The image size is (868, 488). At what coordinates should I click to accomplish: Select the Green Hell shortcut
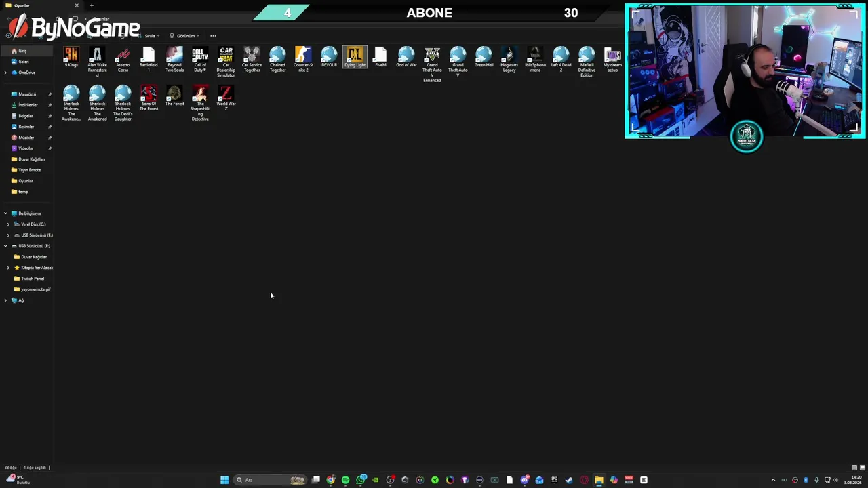coord(484,57)
